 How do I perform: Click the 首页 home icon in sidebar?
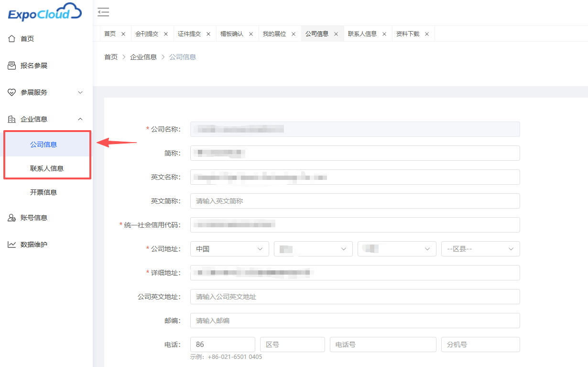(12, 38)
